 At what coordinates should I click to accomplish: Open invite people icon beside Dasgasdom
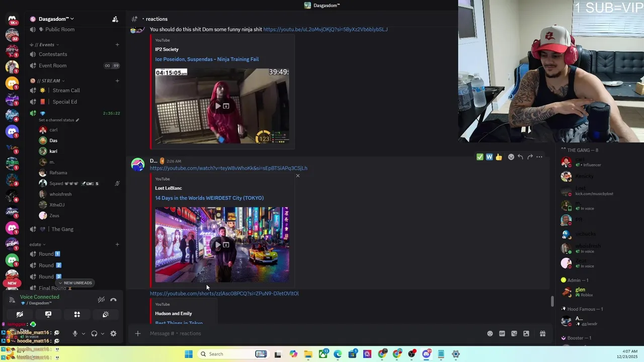click(x=115, y=19)
